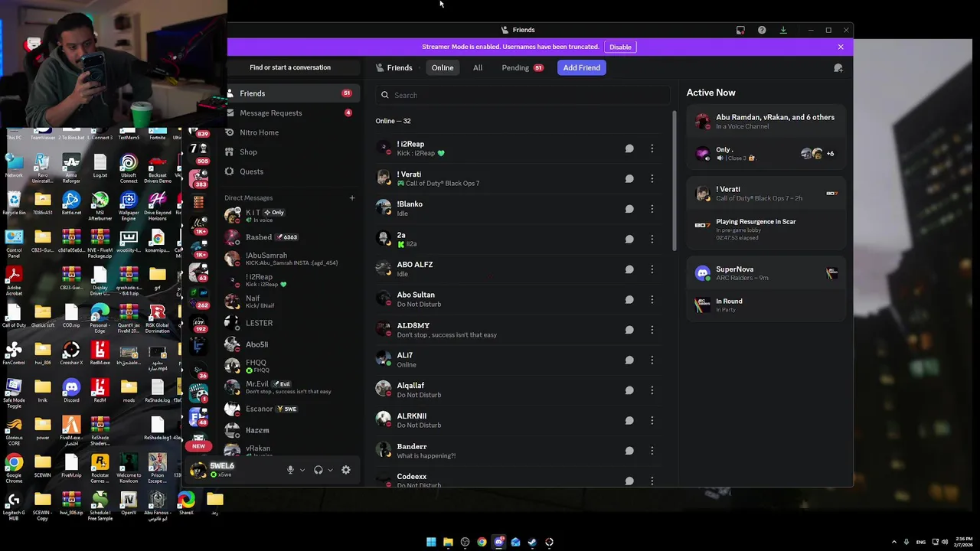The height and width of the screenshot is (551, 980).
Task: Open more options for Abo Sultan
Action: pos(652,299)
